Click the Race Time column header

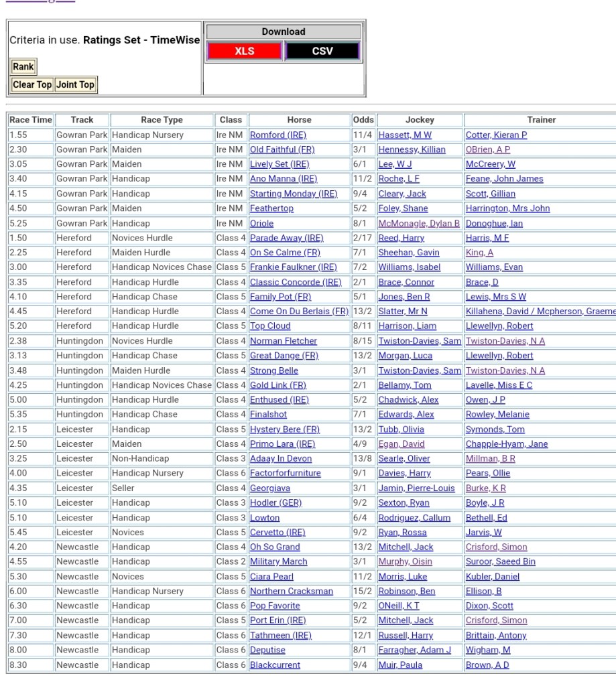click(x=30, y=120)
